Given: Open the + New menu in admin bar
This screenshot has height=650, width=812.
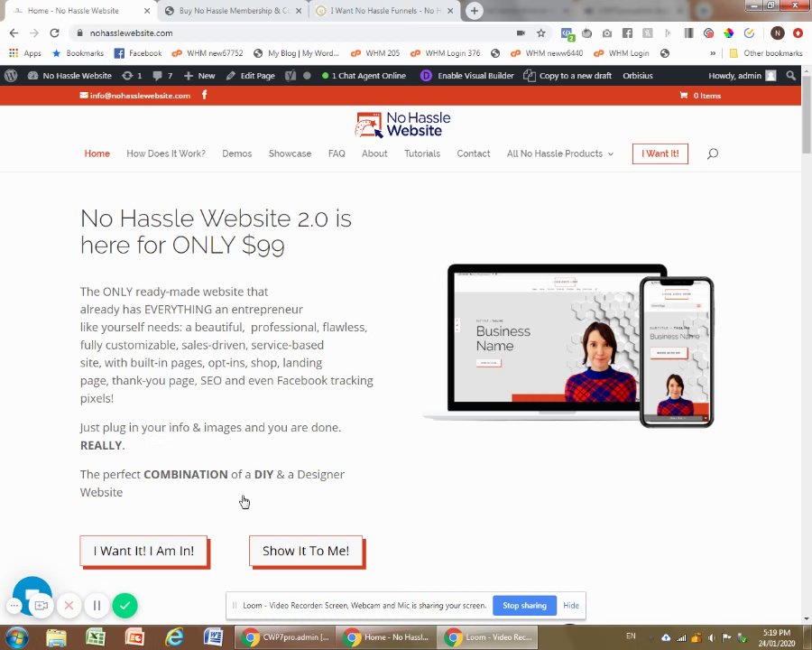Looking at the screenshot, I should tap(199, 76).
